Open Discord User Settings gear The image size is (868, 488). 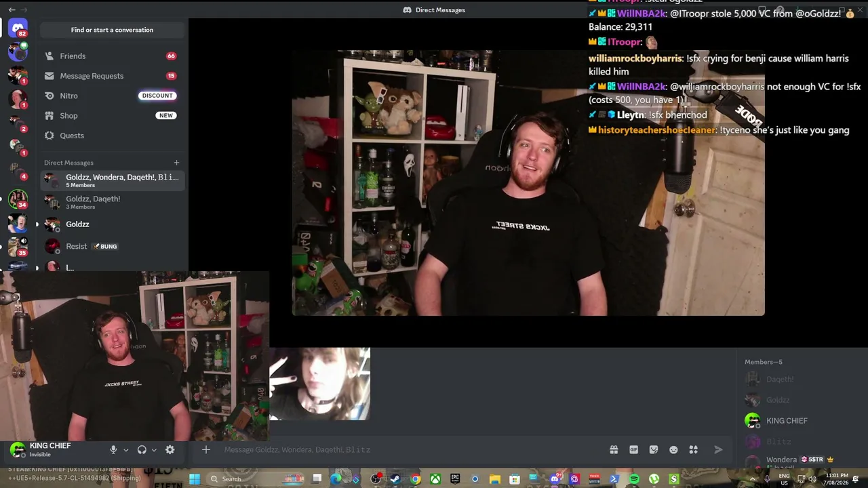[x=170, y=449]
